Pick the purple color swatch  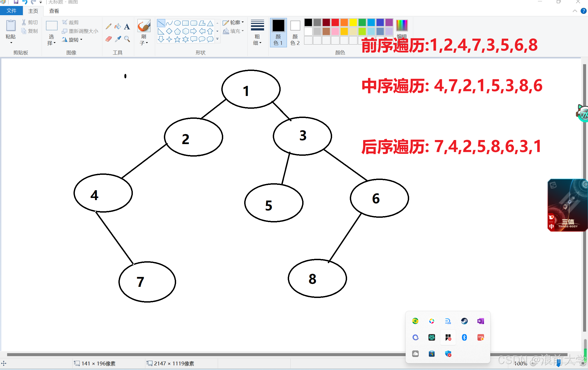(389, 22)
